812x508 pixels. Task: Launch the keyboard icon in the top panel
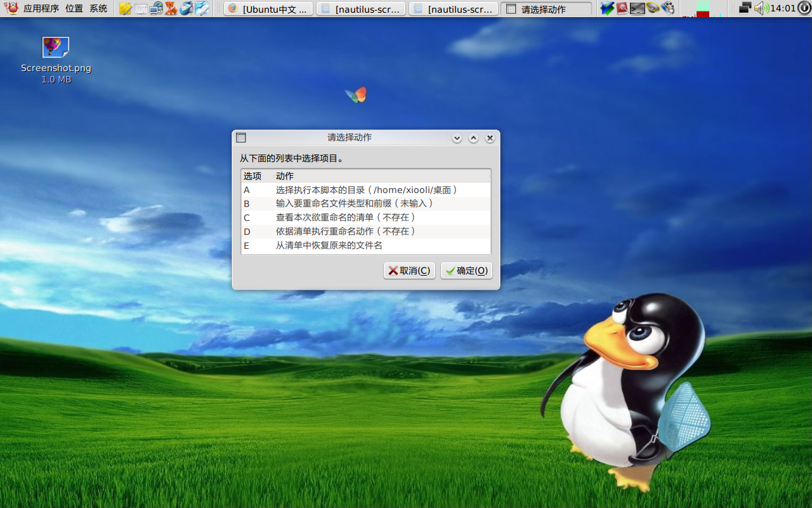[141, 8]
